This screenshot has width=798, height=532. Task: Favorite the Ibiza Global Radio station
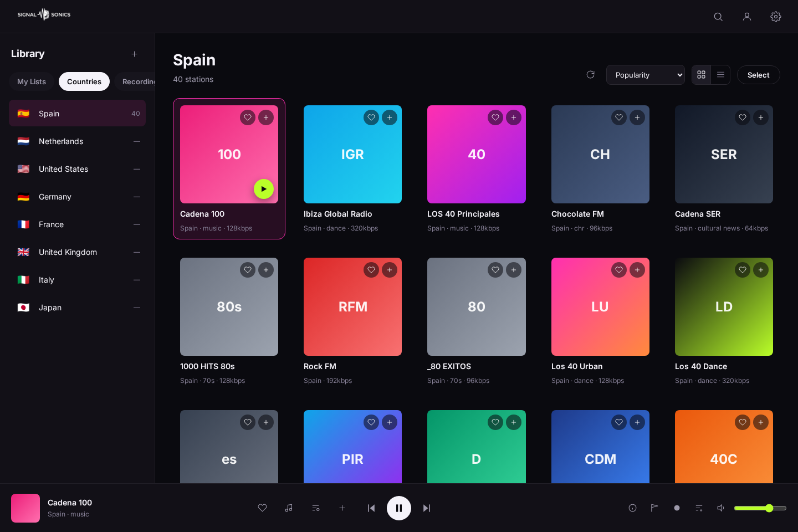pos(371,117)
